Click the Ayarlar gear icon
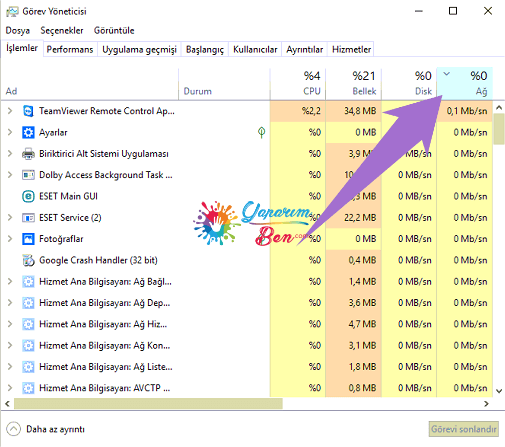 coord(28,132)
